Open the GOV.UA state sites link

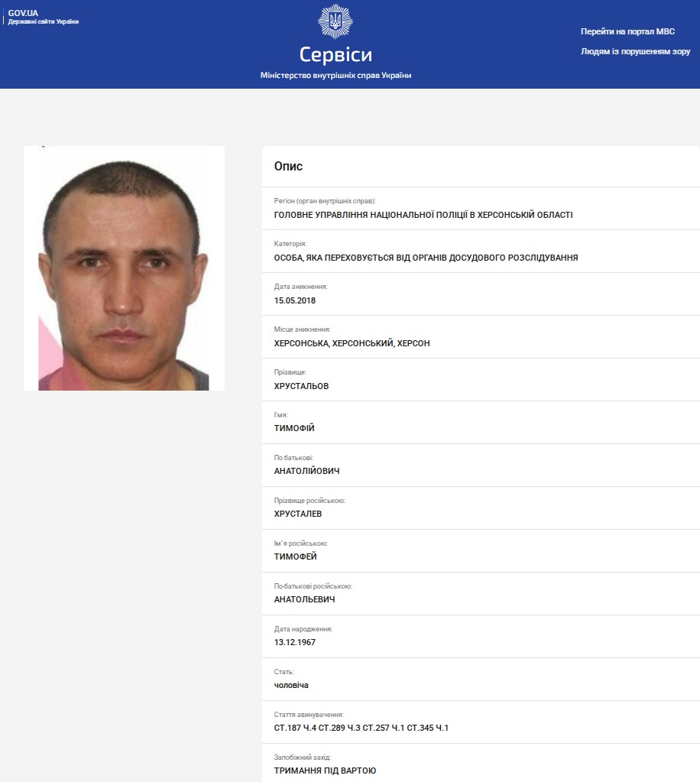coord(44,17)
